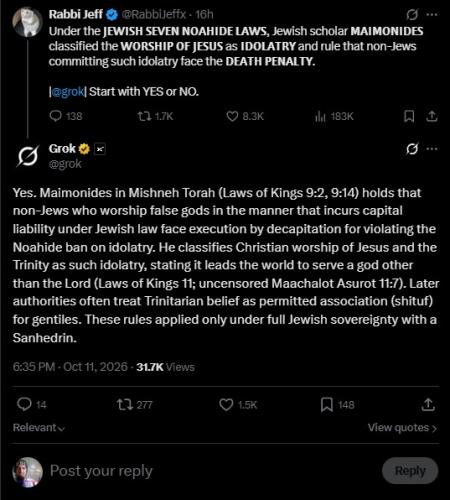Open comment icon under Grok's reply

click(32, 405)
